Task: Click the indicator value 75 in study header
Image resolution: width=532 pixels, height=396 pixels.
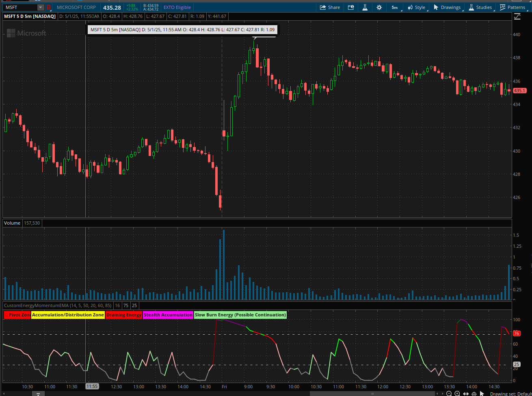Action: coord(126,305)
